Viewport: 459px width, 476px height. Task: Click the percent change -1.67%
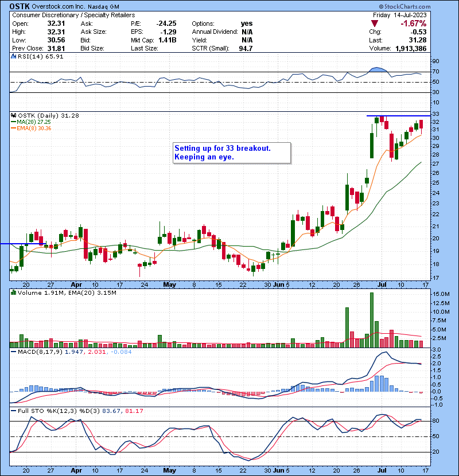414,24
